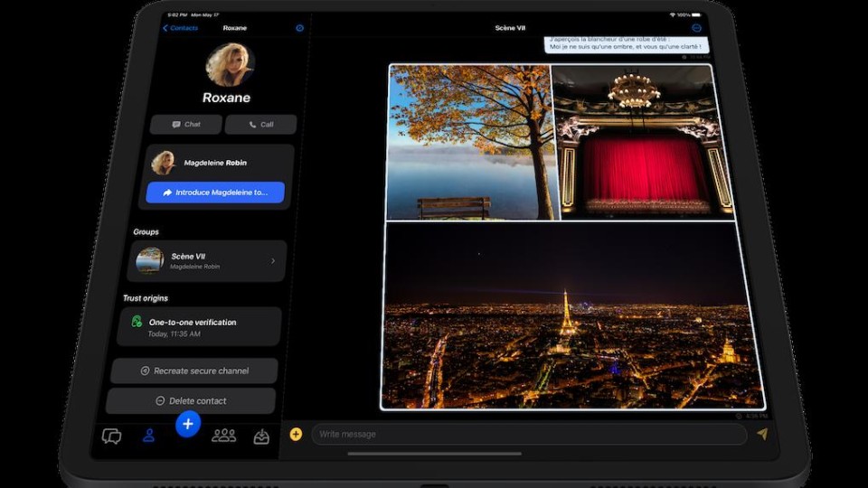Send message with paper plane icon
868x488 pixels.
(763, 434)
